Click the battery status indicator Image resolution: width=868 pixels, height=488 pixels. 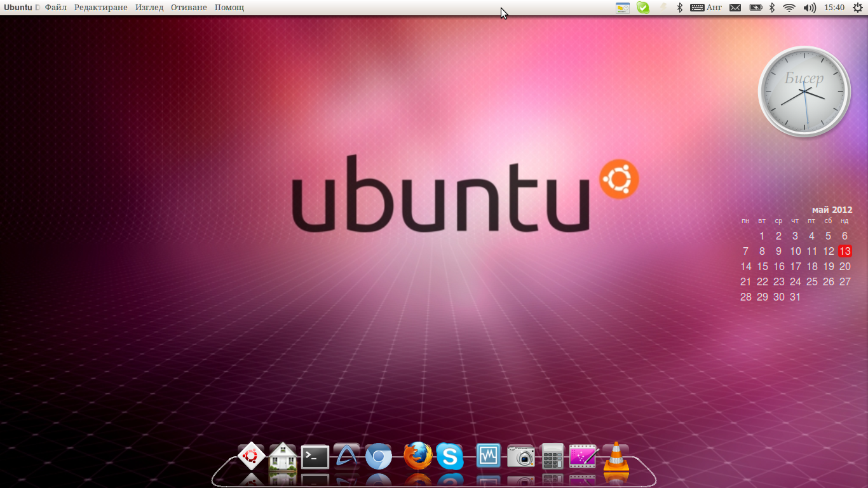pos(756,8)
